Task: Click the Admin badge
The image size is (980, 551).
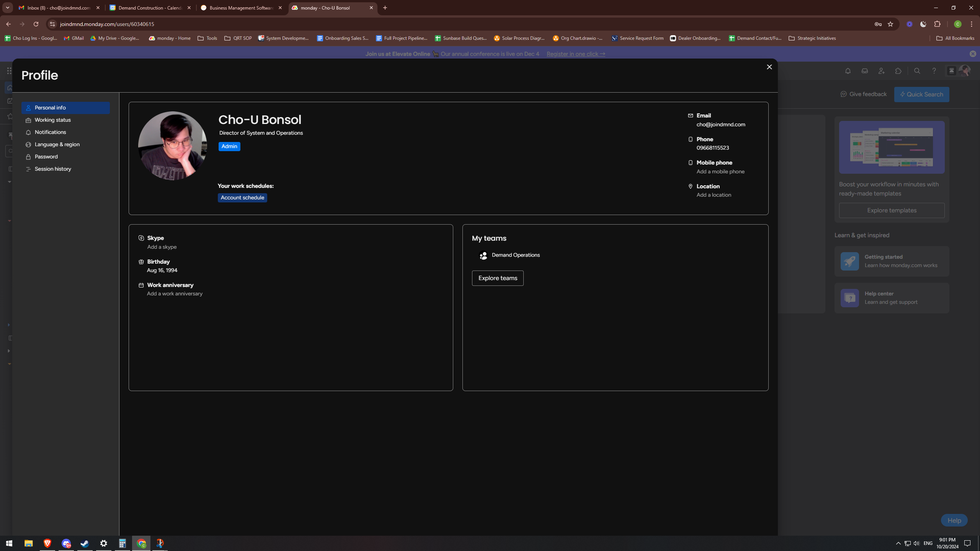Action: pos(229,146)
